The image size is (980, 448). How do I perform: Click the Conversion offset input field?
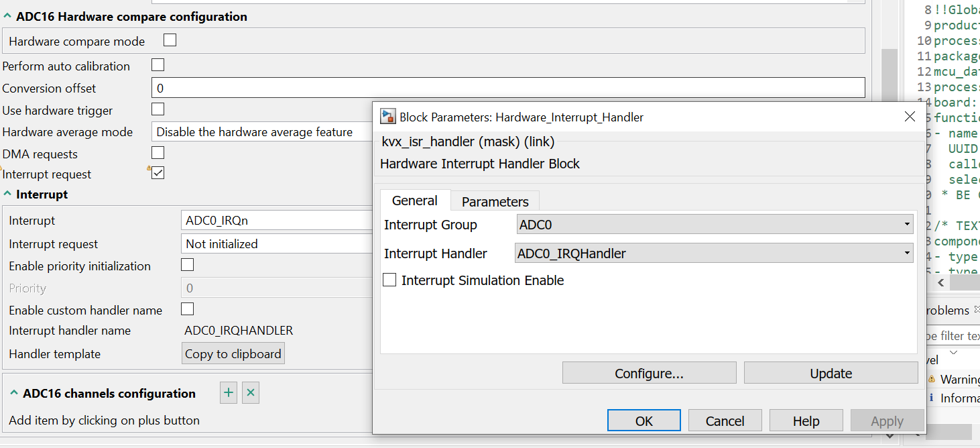(507, 88)
